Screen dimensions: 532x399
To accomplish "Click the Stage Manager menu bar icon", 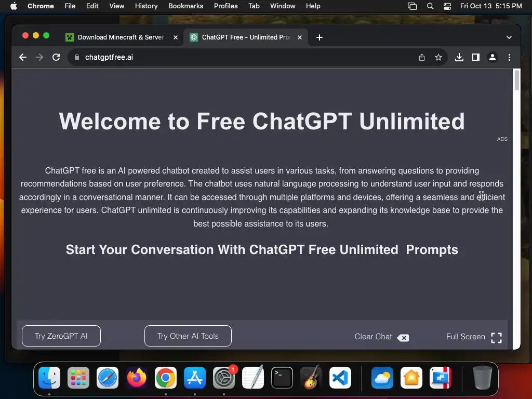I will (412, 6).
